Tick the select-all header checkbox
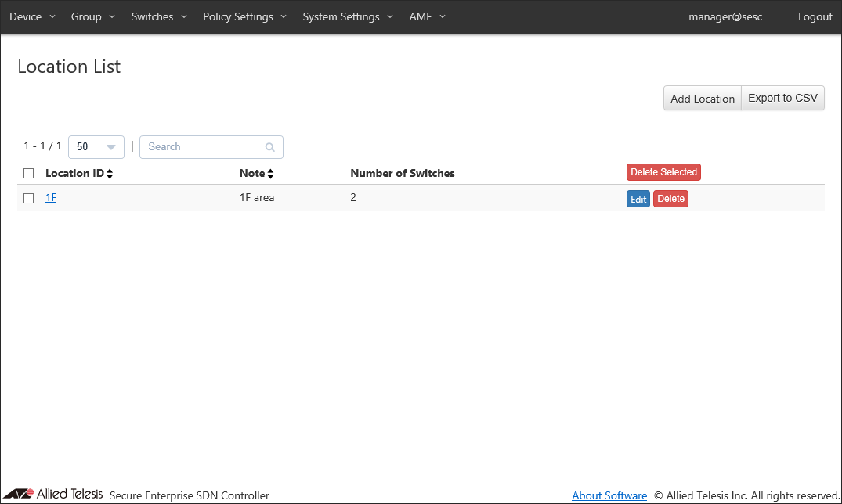 tap(29, 173)
